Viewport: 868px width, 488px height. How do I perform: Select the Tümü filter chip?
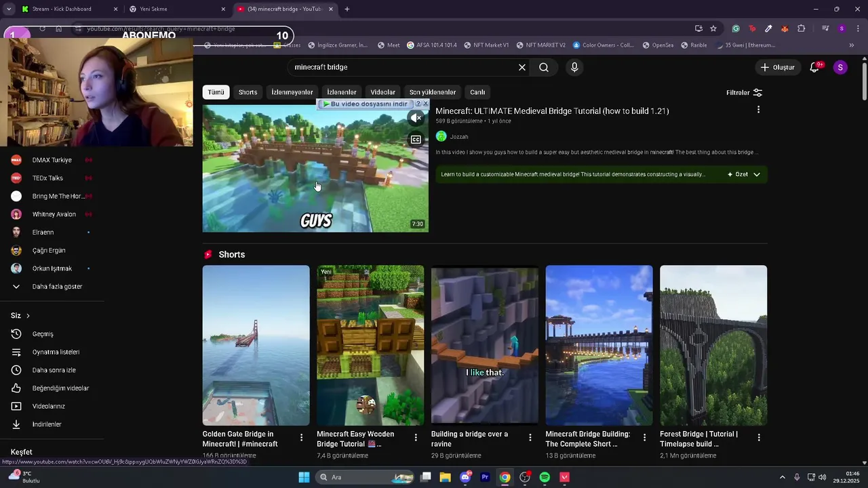click(x=216, y=92)
